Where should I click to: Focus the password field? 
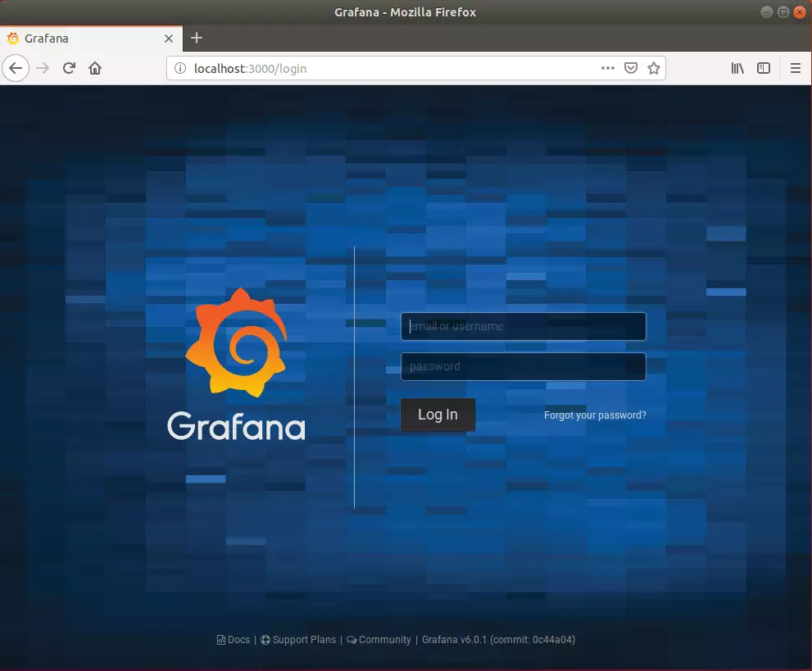point(523,366)
